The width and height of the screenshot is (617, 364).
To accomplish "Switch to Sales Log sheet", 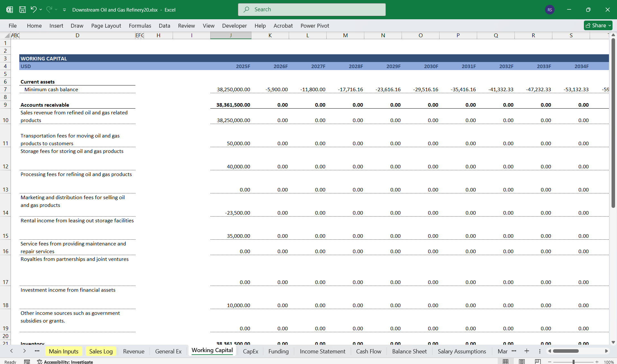I will coord(101,351).
